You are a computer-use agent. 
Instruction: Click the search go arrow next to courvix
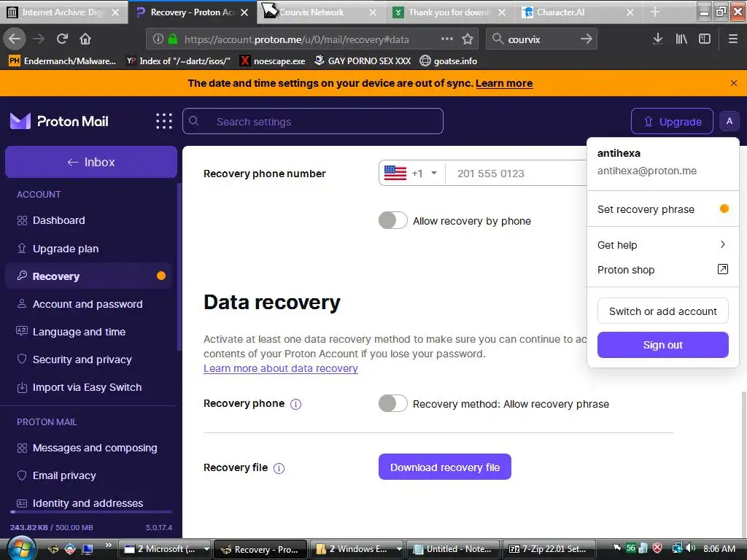point(587,39)
